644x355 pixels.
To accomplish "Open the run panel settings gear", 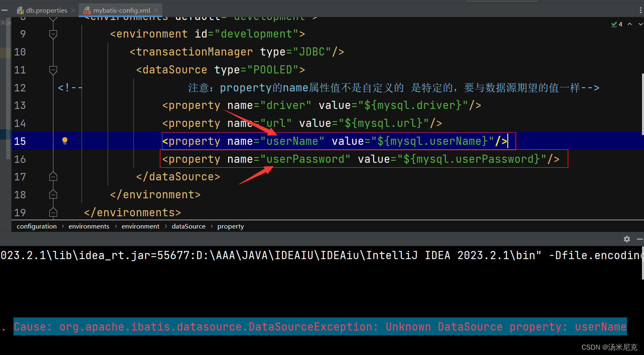I will (x=627, y=239).
